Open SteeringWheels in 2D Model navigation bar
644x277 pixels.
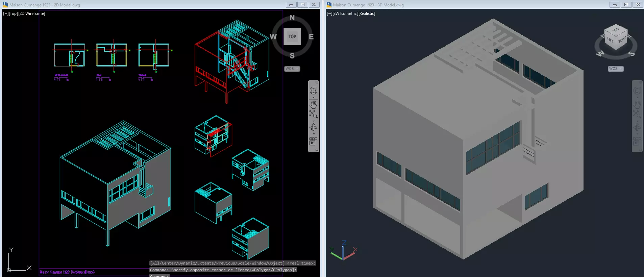click(x=314, y=91)
